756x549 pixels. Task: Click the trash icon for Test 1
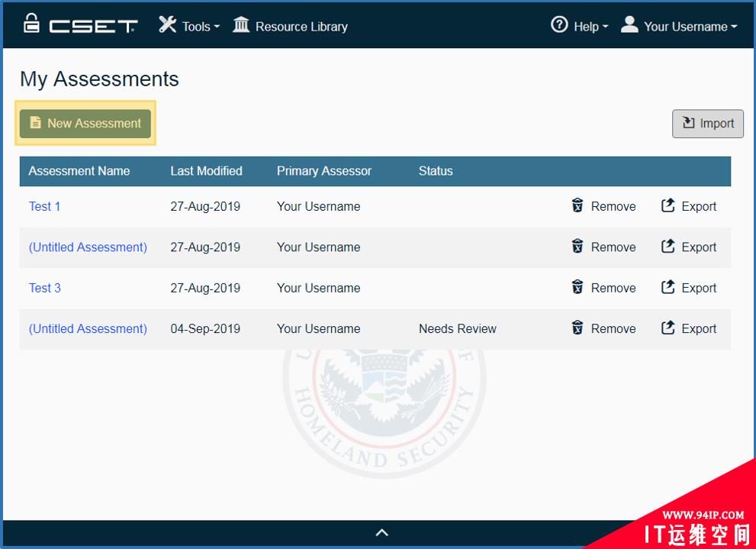coord(577,205)
